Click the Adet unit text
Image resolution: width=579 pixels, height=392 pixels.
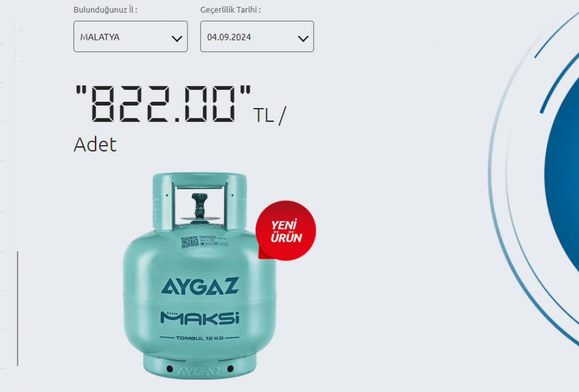[x=95, y=145]
